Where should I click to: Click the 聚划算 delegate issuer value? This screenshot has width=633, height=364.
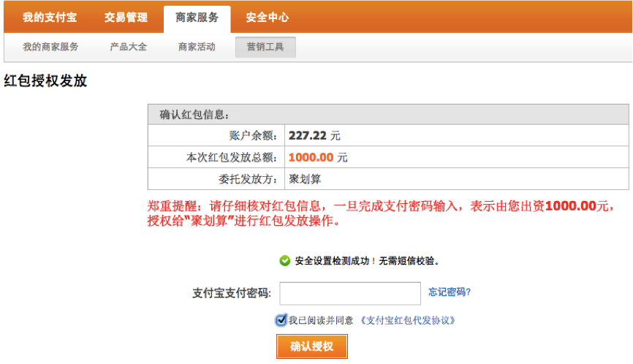(305, 179)
